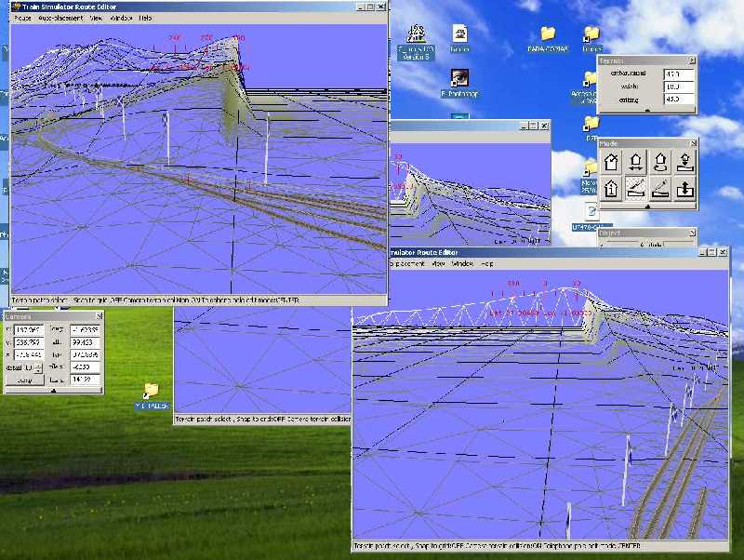This screenshot has width=744, height=560.
Task: Select the Place Object tool in Mode panel
Action: pos(611,162)
